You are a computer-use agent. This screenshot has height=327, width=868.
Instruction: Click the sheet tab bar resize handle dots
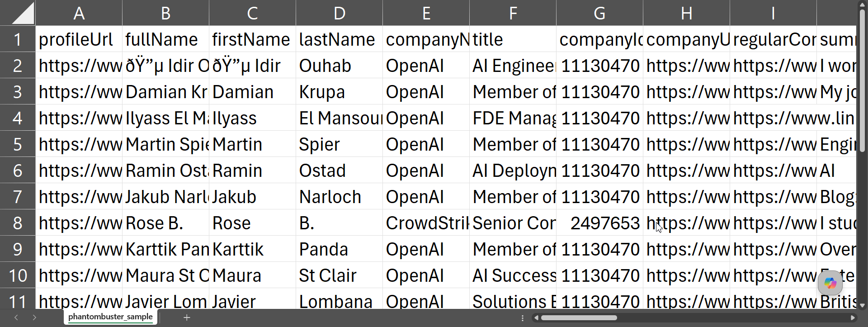(523, 318)
